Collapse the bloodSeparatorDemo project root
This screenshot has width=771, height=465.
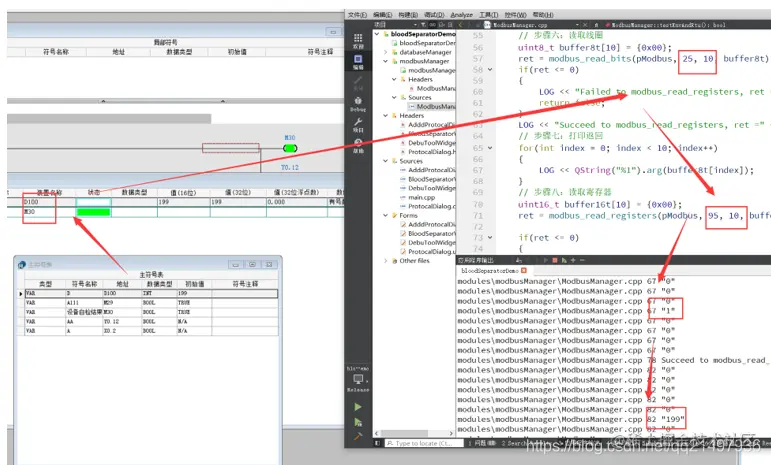(377, 34)
